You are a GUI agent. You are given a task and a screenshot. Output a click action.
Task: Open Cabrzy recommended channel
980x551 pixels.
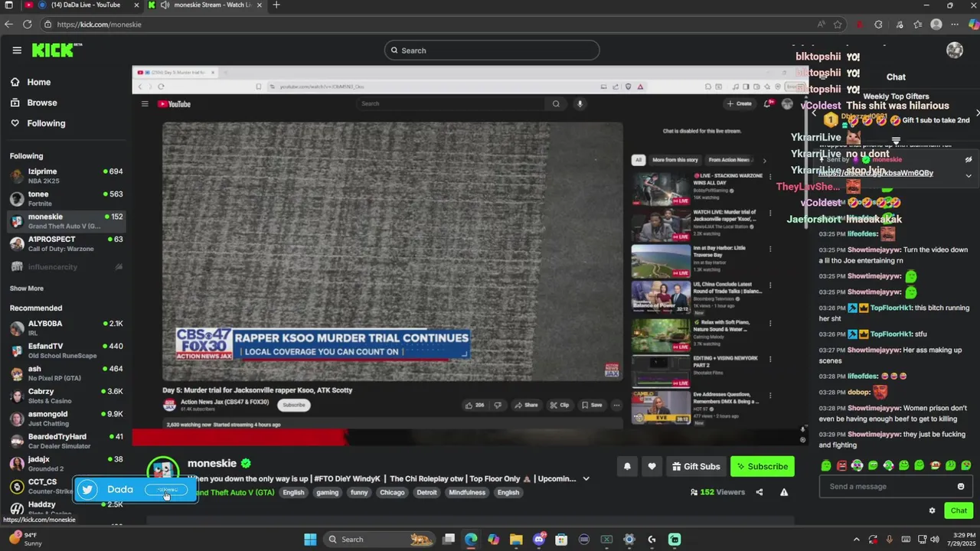(x=66, y=396)
